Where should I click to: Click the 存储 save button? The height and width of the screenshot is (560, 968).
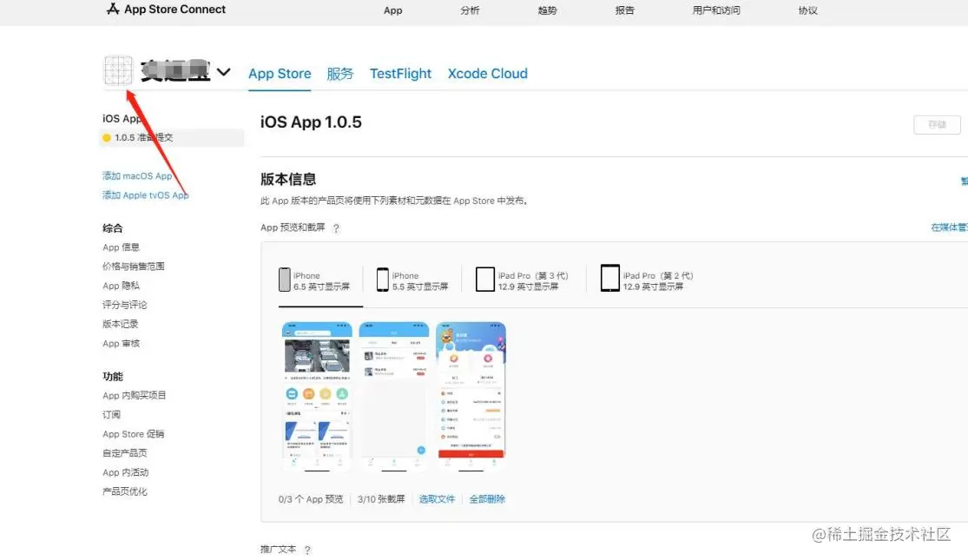tap(937, 124)
